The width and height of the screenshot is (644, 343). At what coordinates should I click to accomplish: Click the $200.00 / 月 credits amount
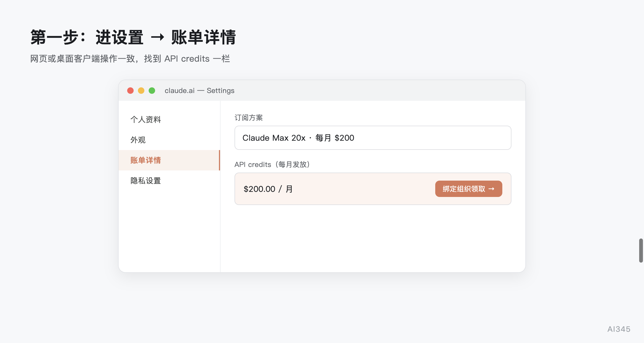268,189
